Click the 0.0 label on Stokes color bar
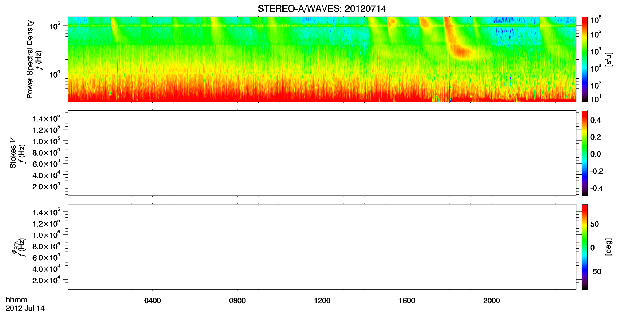The width and height of the screenshot is (644, 332). [595, 154]
